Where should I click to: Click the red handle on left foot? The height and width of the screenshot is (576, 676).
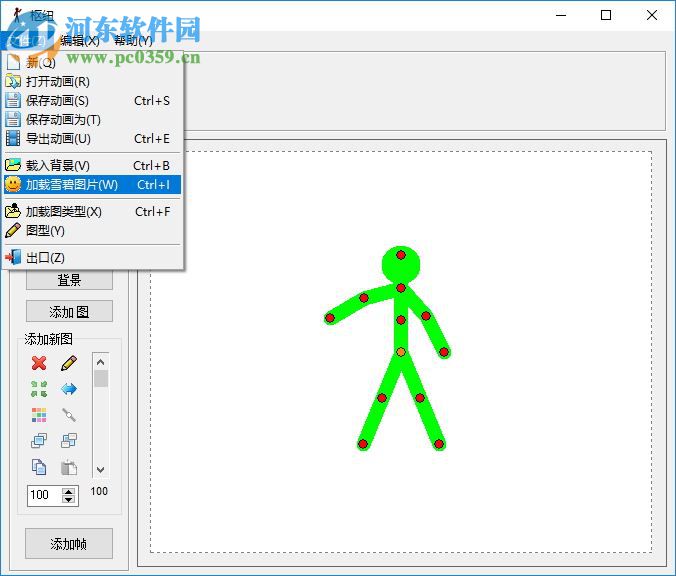363,444
